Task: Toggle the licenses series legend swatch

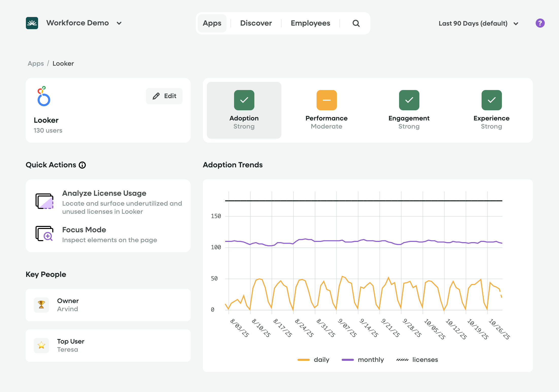Action: 402,360
